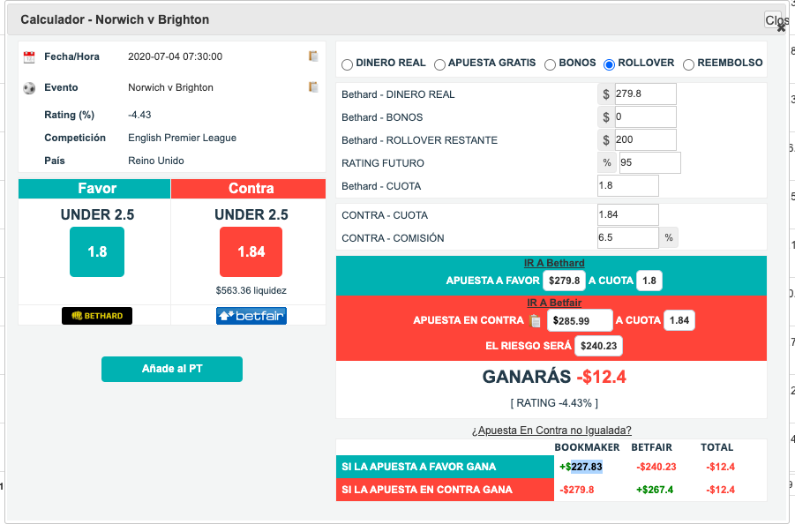Copy the lay stake using clipboard icon
This screenshot has width=795, height=532.
pyautogui.click(x=535, y=320)
